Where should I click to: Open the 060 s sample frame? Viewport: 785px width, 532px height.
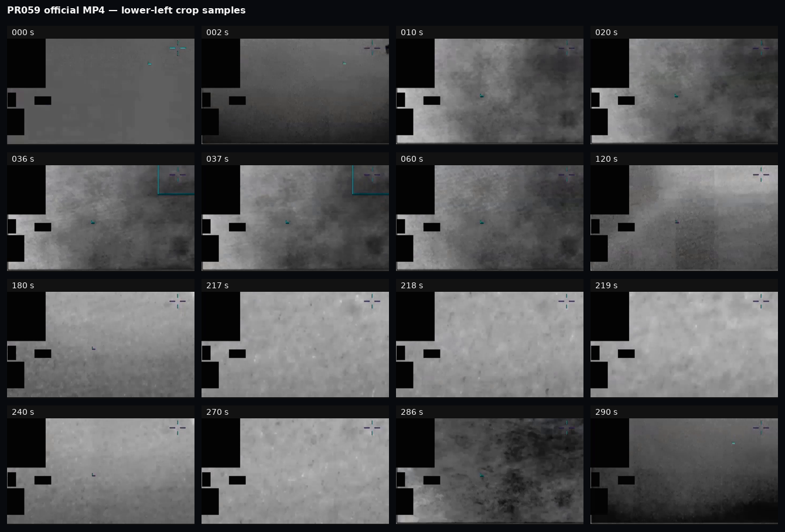tap(490, 218)
